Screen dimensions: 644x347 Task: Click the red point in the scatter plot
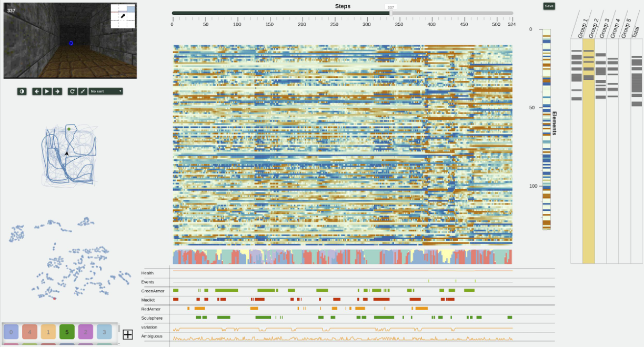55,299
